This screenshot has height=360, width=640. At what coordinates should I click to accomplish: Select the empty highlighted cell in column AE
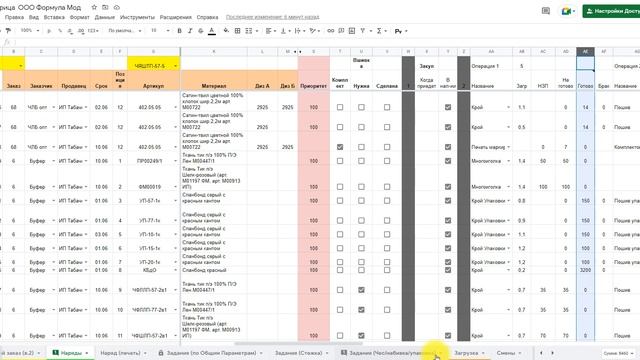(x=585, y=63)
